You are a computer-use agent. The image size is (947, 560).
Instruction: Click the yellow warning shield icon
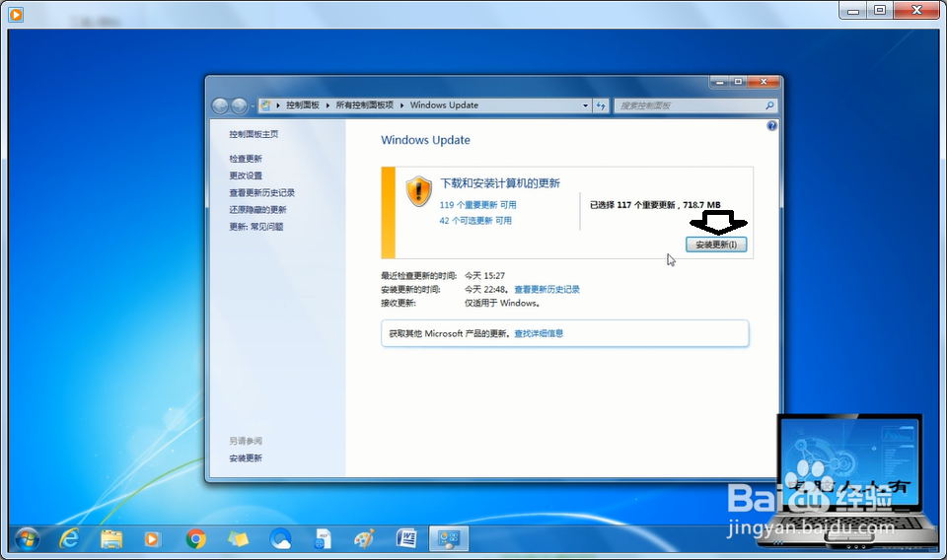click(418, 191)
